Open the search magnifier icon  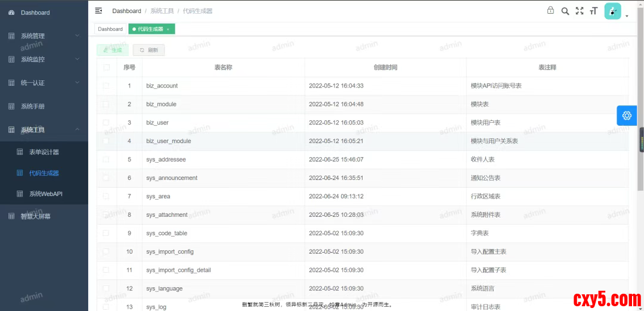565,11
